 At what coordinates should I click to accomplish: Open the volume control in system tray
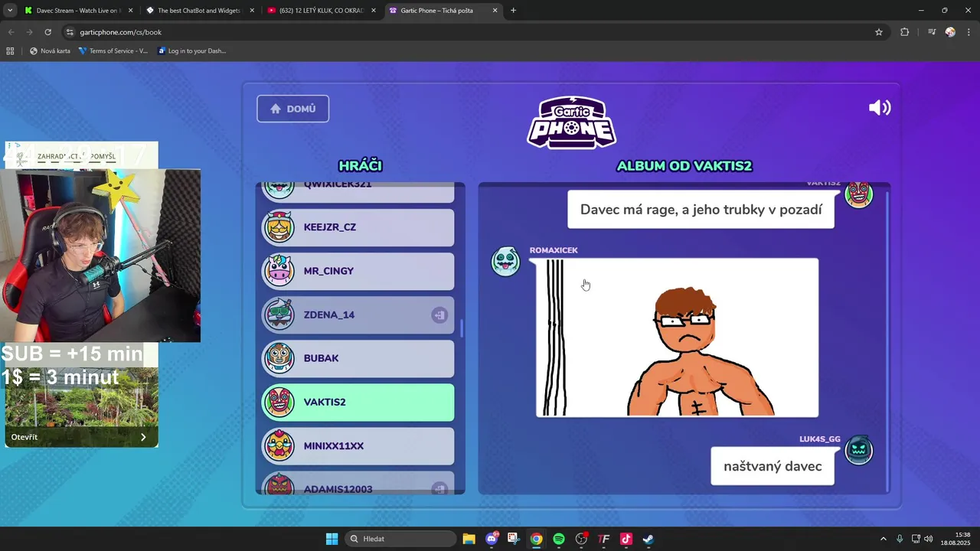(x=929, y=539)
